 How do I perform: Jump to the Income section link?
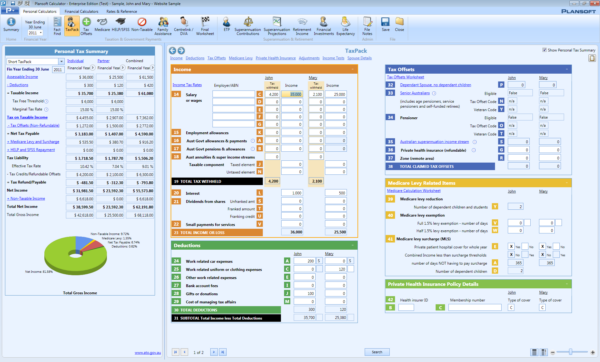coord(176,58)
